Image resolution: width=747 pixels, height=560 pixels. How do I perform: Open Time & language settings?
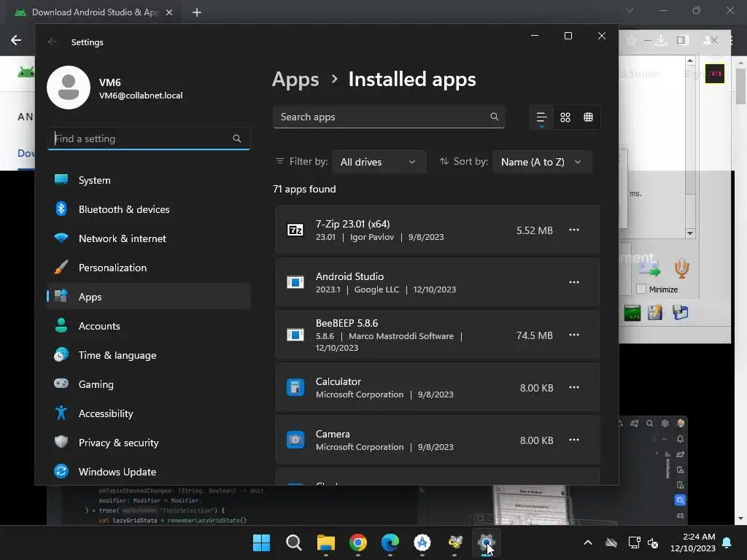click(149, 355)
